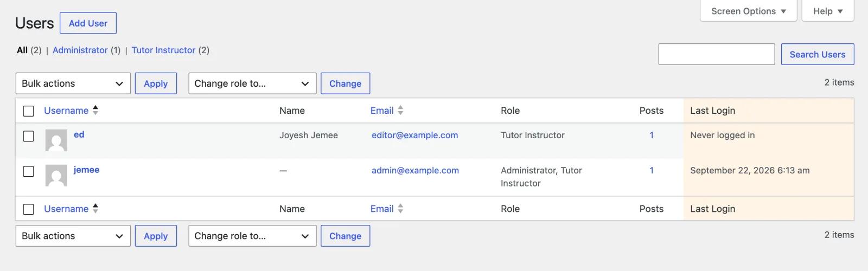This screenshot has width=868, height=271.
Task: Filter users by Tutor Instructor role
Action: coord(163,50)
